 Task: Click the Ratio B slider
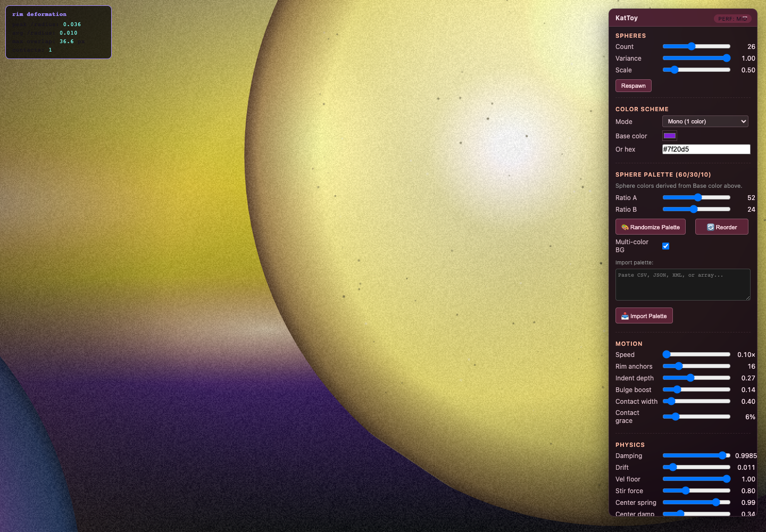(x=696, y=209)
